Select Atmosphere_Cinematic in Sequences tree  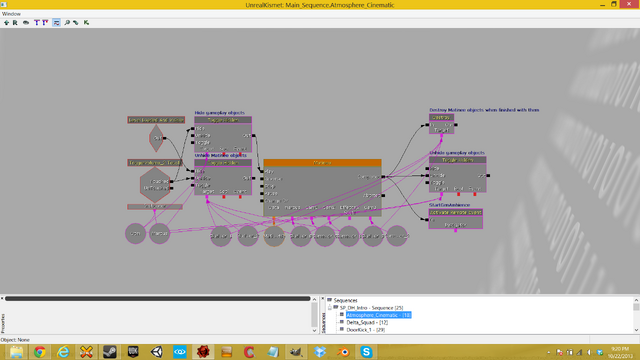pos(378,315)
